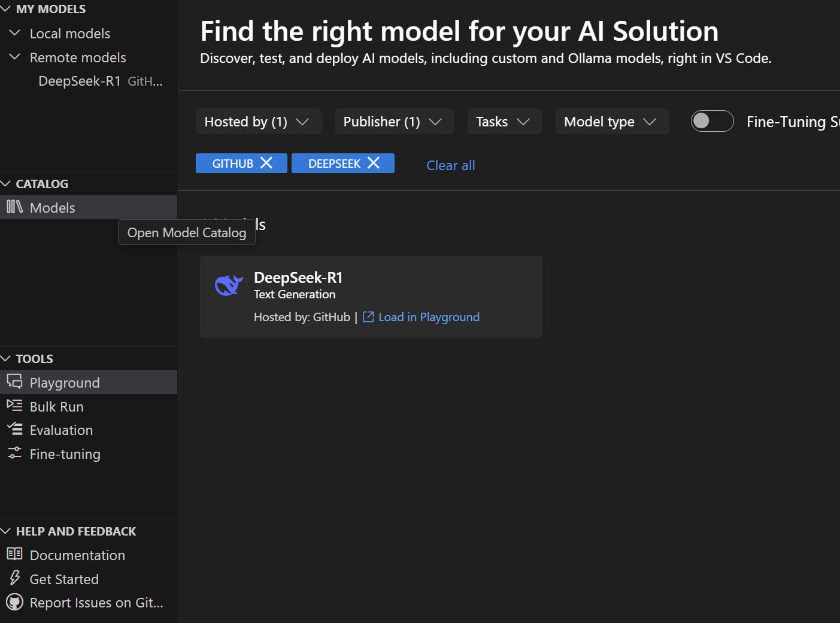Collapse the Remote models tree node
The height and width of the screenshot is (623, 840).
coord(15,57)
